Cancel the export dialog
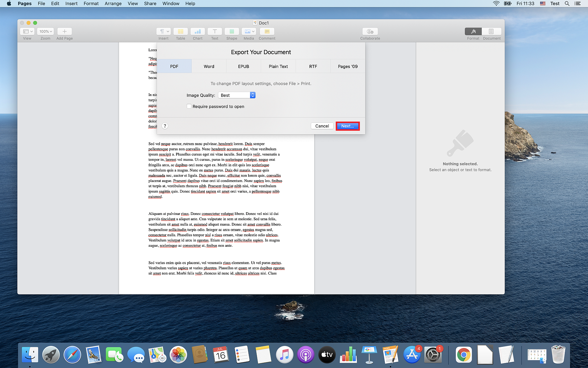Screen dimensions: 588x368 [x=322, y=126]
